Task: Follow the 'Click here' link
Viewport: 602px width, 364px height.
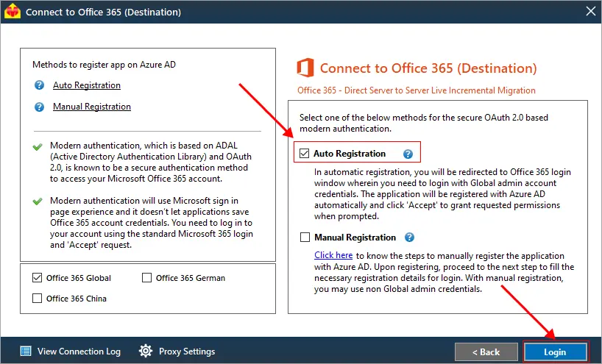Action: (x=333, y=255)
